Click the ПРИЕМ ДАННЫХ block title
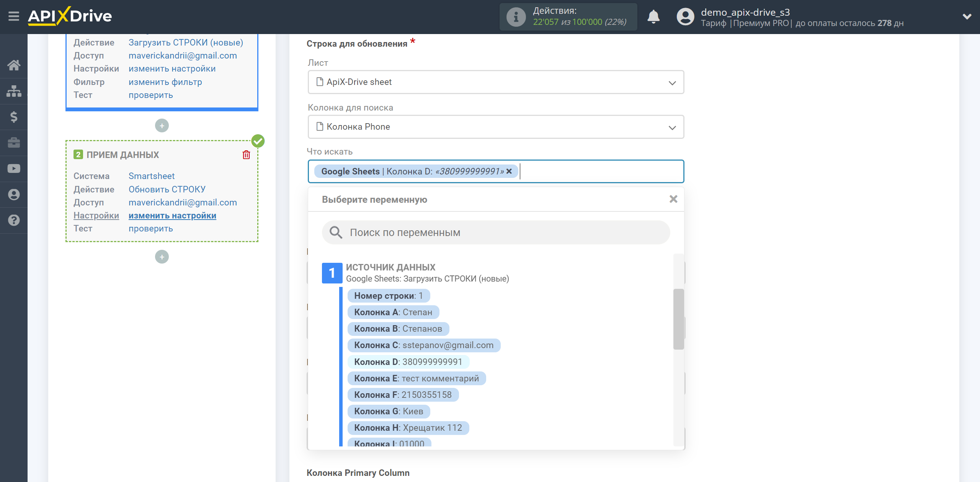The width and height of the screenshot is (980, 482). pos(122,155)
